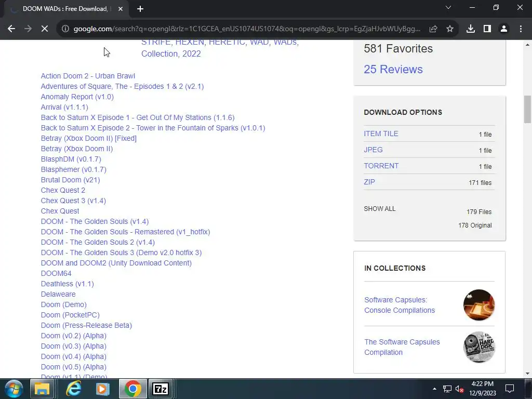Open Blasphemer (v0.1.7) link

pos(73,169)
